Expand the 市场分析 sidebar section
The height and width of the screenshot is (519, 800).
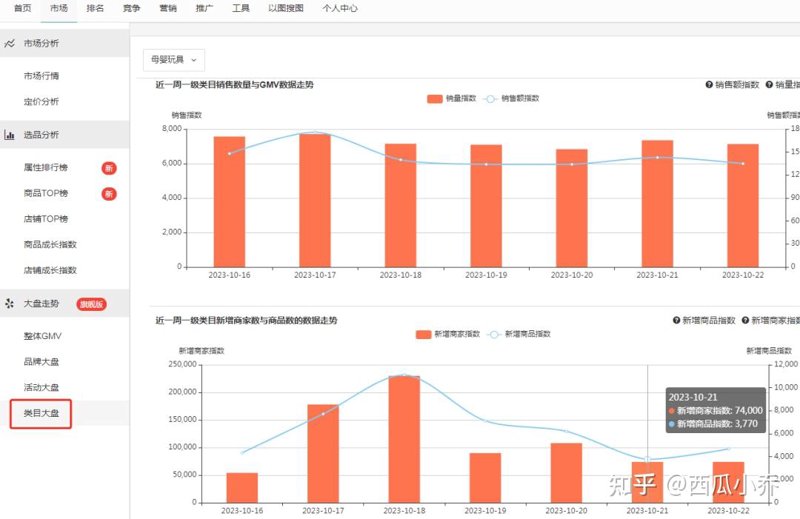point(64,43)
